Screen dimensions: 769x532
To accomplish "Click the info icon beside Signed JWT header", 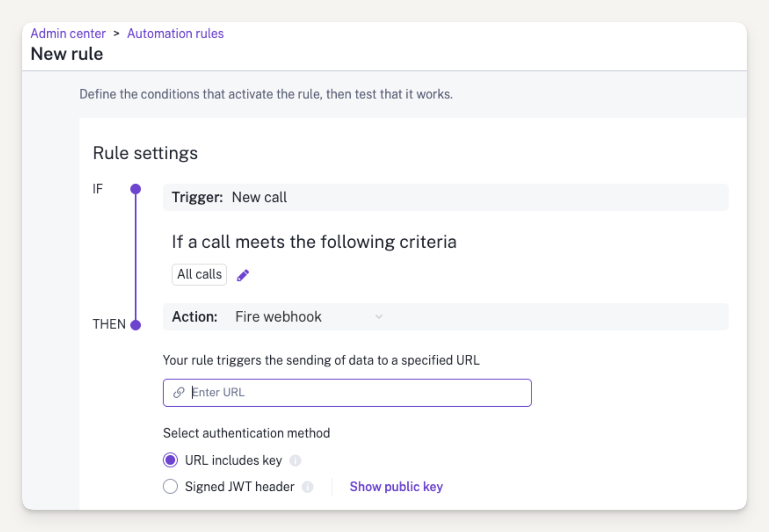I will coord(307,487).
